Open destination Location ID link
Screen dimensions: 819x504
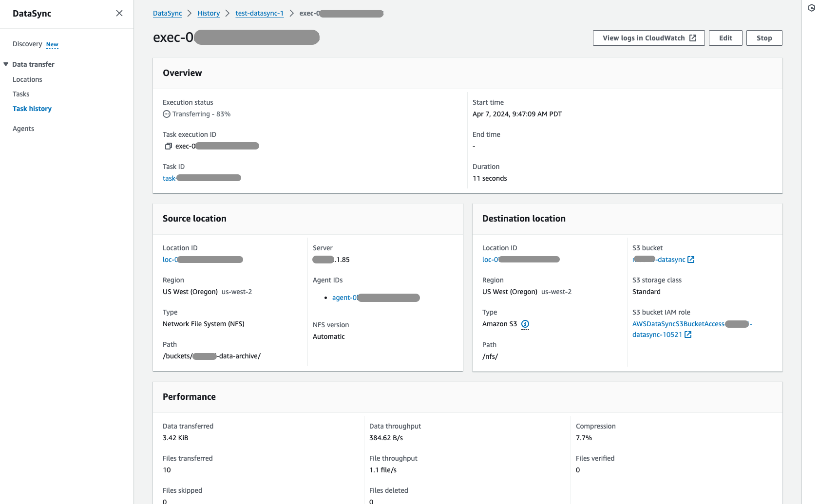click(521, 260)
